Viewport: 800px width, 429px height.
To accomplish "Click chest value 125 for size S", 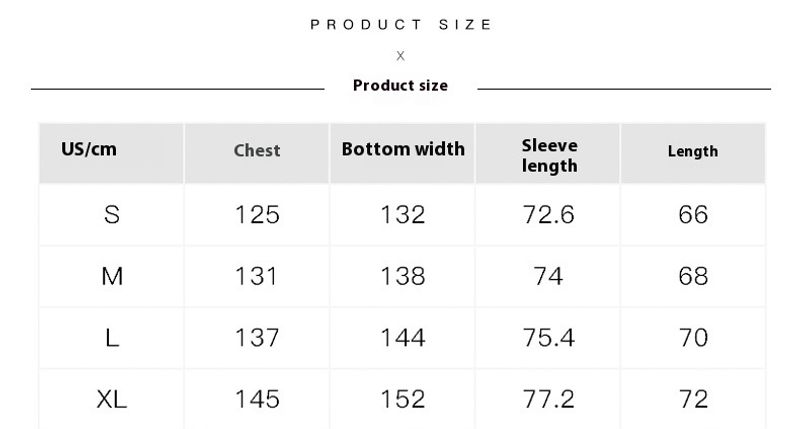I will [x=257, y=214].
